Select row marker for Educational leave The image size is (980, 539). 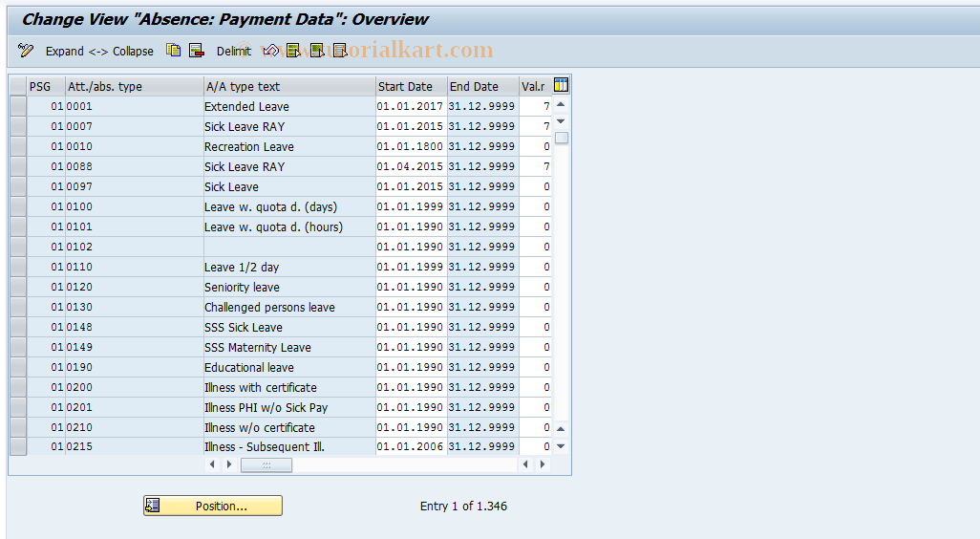pyautogui.click(x=18, y=367)
